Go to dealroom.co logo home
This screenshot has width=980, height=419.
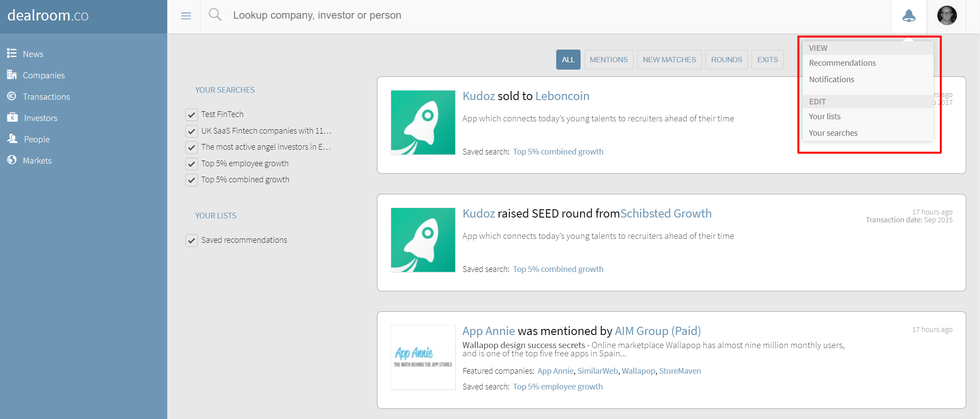48,15
